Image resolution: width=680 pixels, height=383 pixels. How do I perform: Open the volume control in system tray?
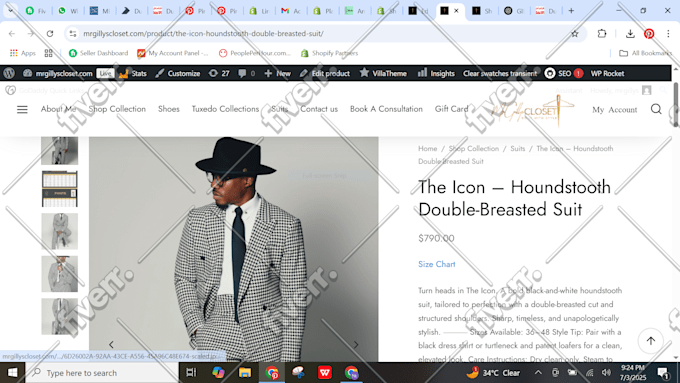pyautogui.click(x=606, y=373)
